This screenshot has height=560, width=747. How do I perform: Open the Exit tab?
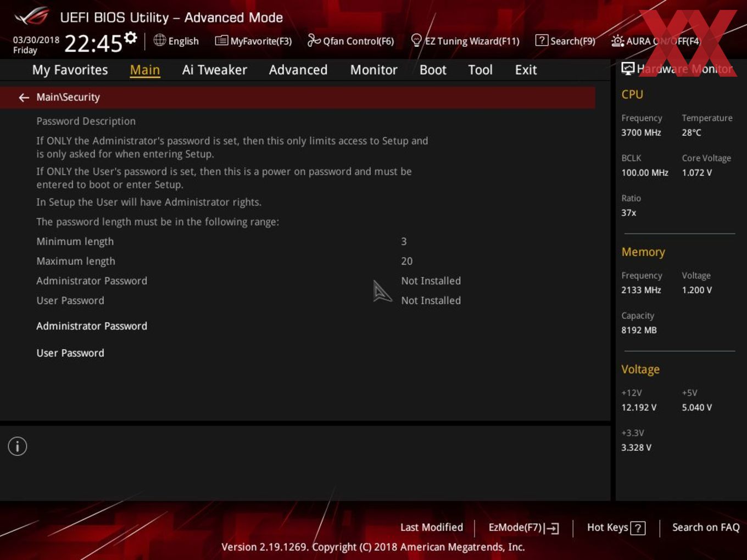pyautogui.click(x=526, y=70)
